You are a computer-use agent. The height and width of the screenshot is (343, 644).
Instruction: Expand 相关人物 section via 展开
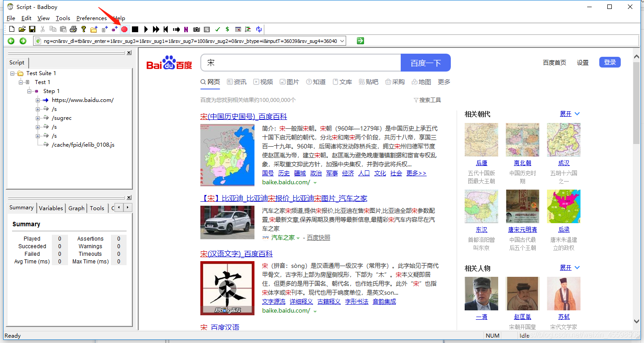570,268
